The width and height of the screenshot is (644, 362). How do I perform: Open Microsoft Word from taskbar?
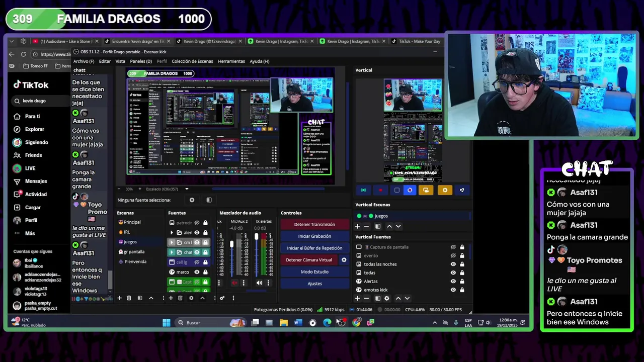tap(298, 323)
